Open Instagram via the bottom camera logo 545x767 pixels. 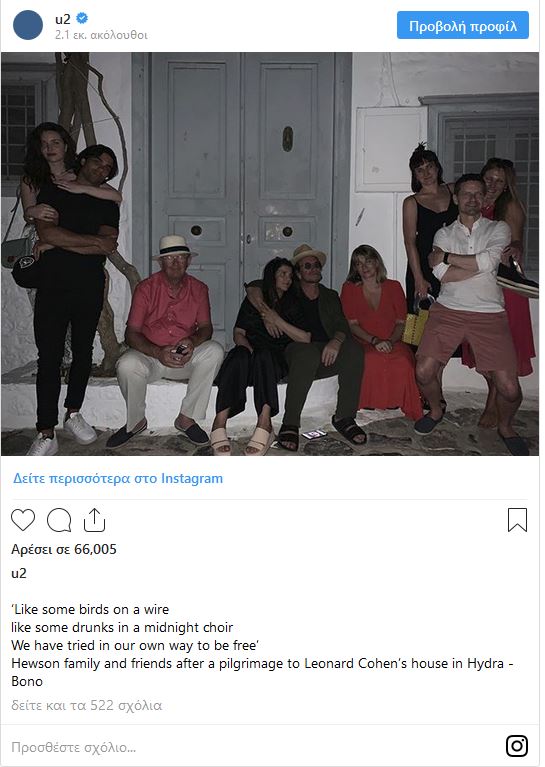tap(517, 746)
